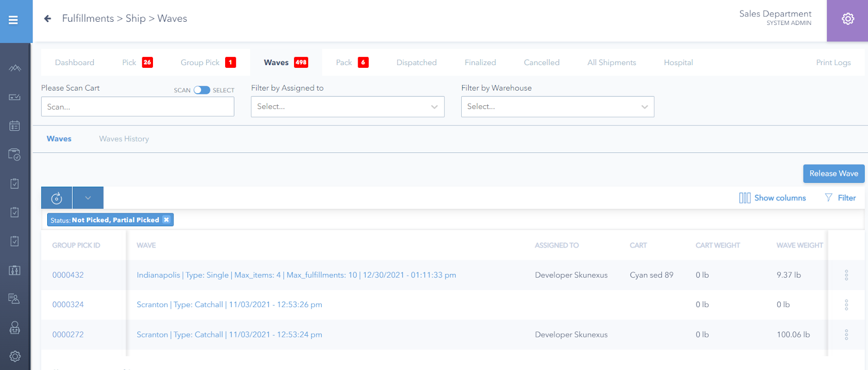Open the analytics chart icon in sidebar
This screenshot has width=868, height=370.
pyautogui.click(x=15, y=68)
